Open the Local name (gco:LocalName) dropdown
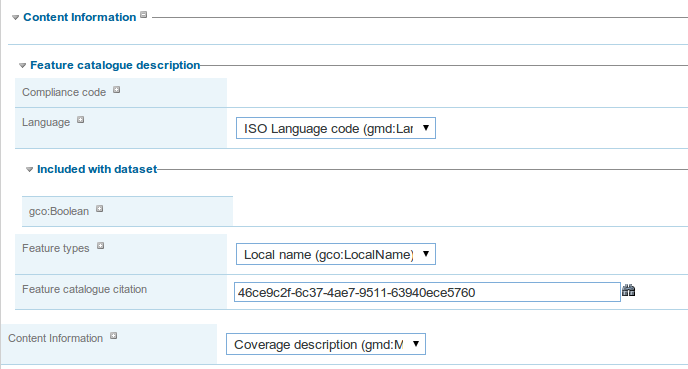The height and width of the screenshot is (369, 688). [336, 254]
